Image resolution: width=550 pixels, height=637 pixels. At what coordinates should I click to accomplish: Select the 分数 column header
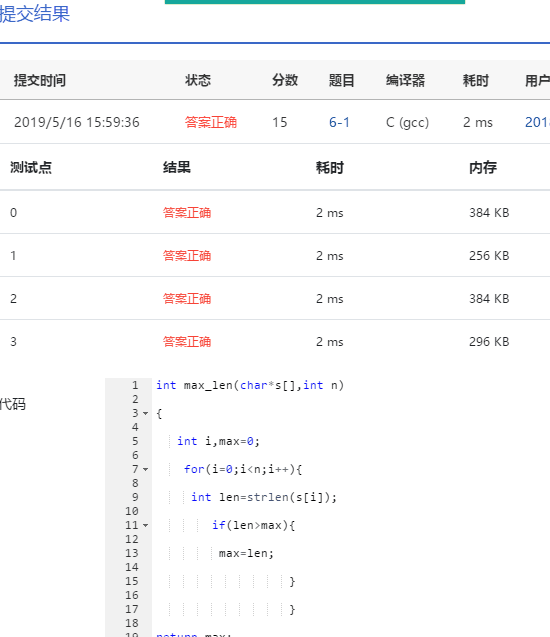pos(285,80)
